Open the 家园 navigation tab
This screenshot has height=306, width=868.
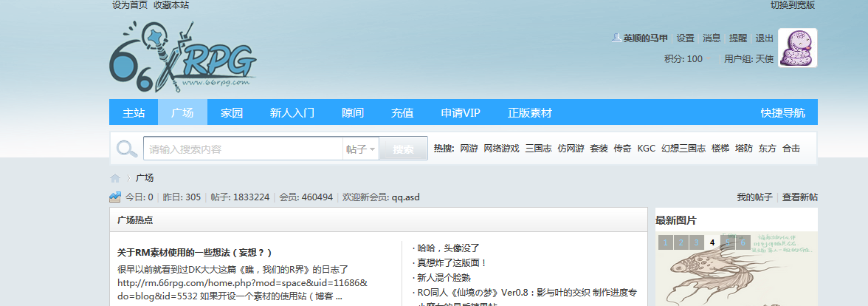tap(232, 112)
